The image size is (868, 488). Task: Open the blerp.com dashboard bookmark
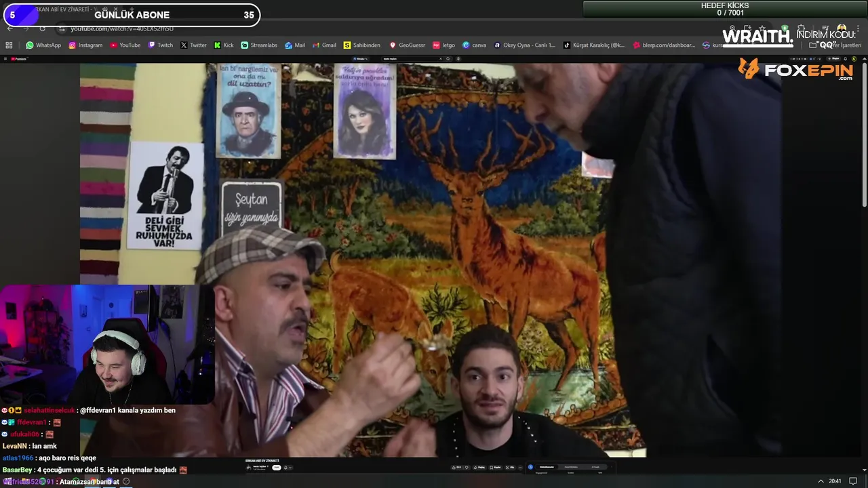664,45
